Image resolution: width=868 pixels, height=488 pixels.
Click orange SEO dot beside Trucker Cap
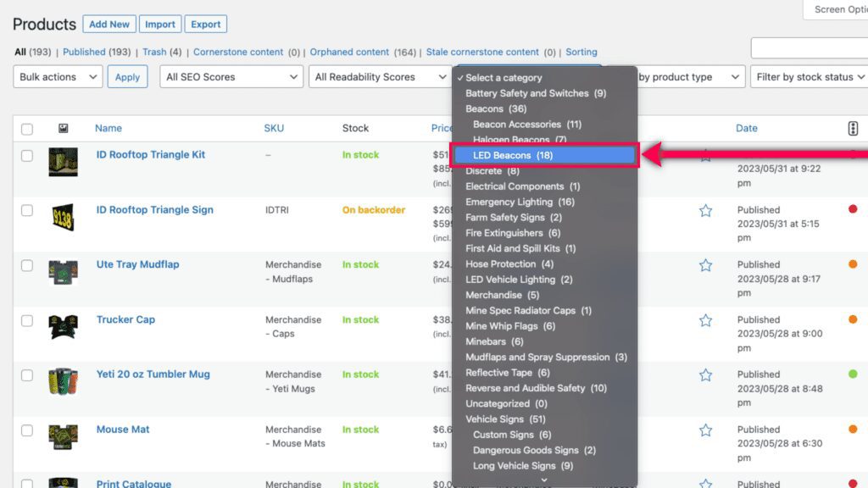(853, 319)
